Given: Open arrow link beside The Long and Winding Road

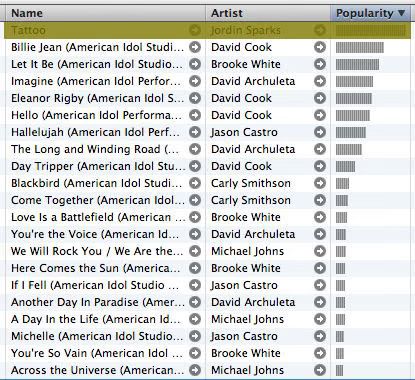Looking at the screenshot, I should click(x=195, y=149).
